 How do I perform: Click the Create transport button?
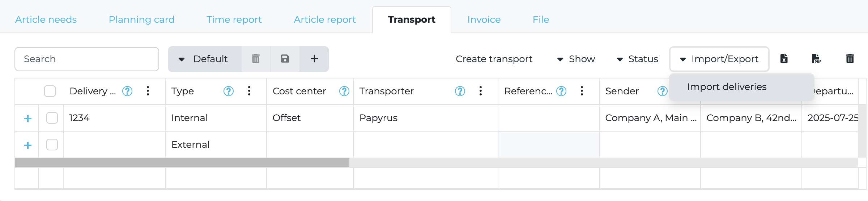click(x=494, y=59)
